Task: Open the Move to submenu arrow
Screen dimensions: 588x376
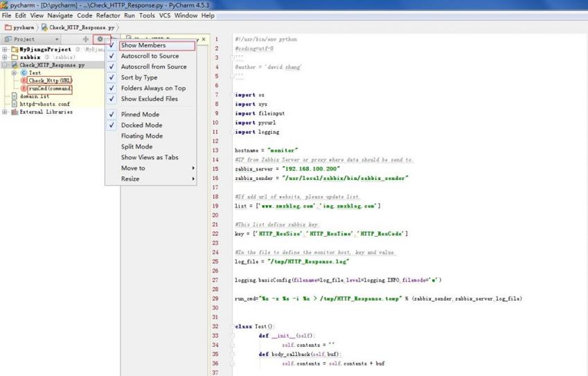Action: click(x=193, y=168)
